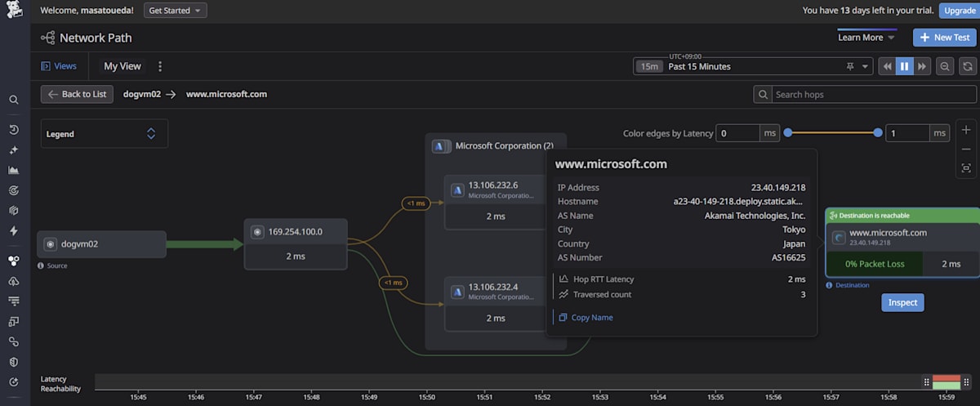980x406 pixels.
Task: Click the left timeline selection drag handle
Action: (927, 381)
